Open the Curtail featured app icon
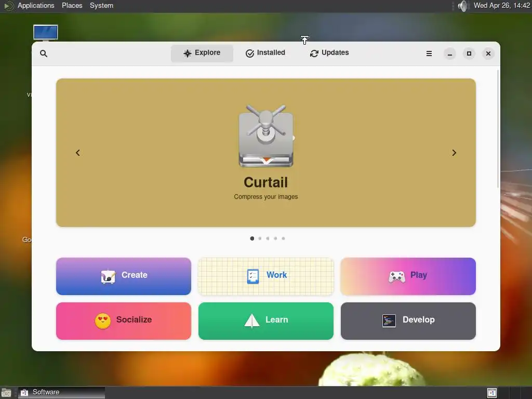The image size is (532, 399). (x=266, y=136)
